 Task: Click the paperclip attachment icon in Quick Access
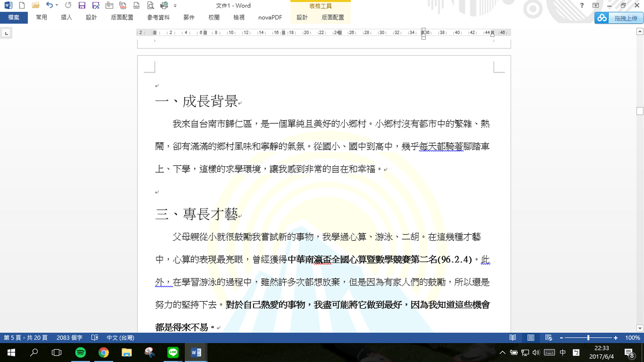[109, 6]
